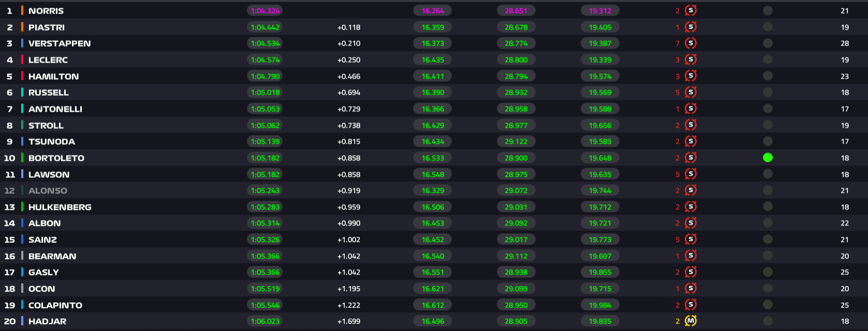This screenshot has width=868, height=331.
Task: Click Verstappen's soft tyre compound icon
Action: click(690, 43)
